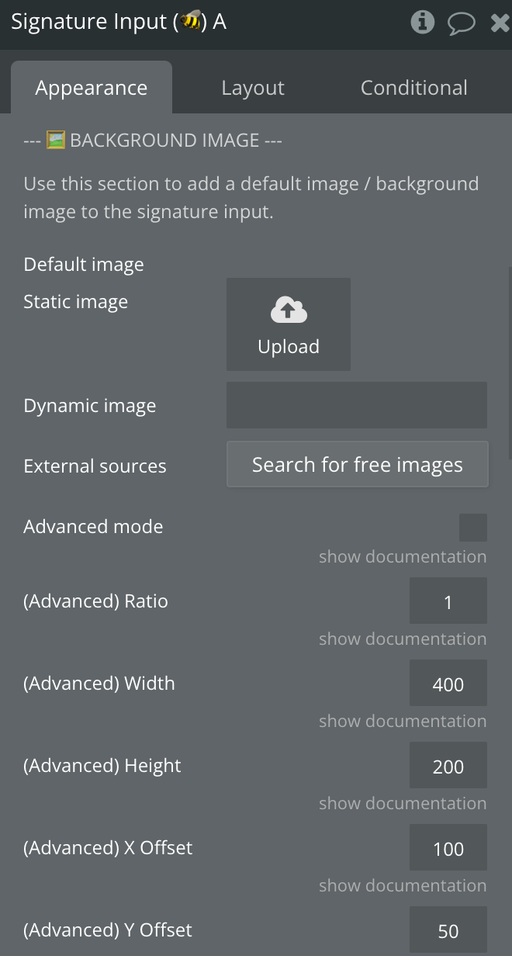This screenshot has height=956, width=512.
Task: Select the (Advanced) Y Offset field showing 50
Action: point(448,930)
